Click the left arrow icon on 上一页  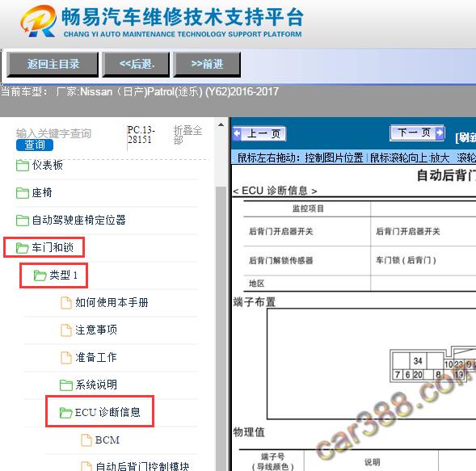(x=237, y=134)
